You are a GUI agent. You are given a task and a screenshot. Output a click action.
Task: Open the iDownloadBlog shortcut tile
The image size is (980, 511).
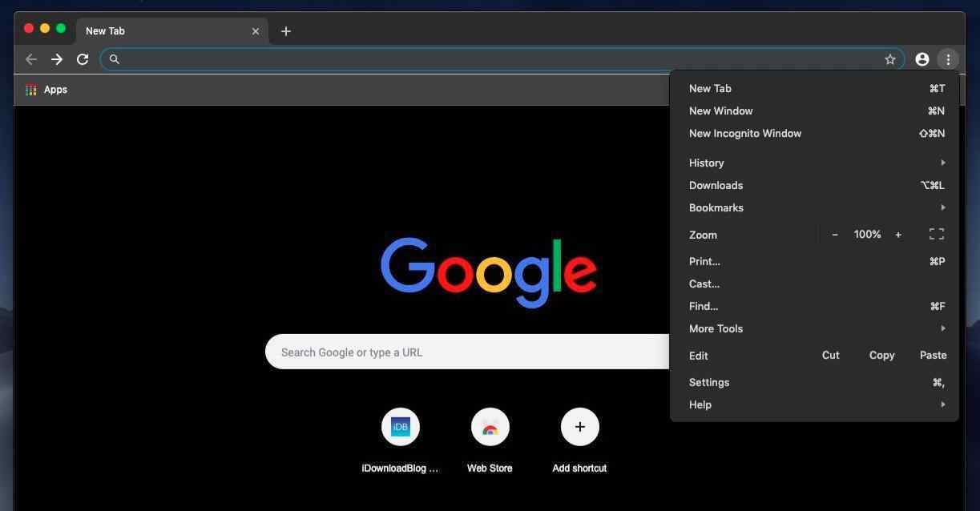point(401,427)
